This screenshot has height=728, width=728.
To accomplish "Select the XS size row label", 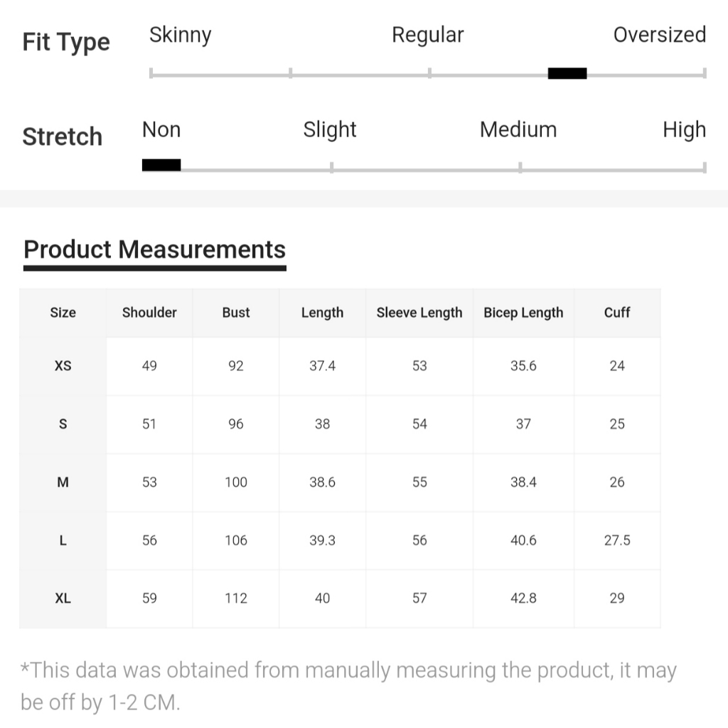I will pos(63,366).
